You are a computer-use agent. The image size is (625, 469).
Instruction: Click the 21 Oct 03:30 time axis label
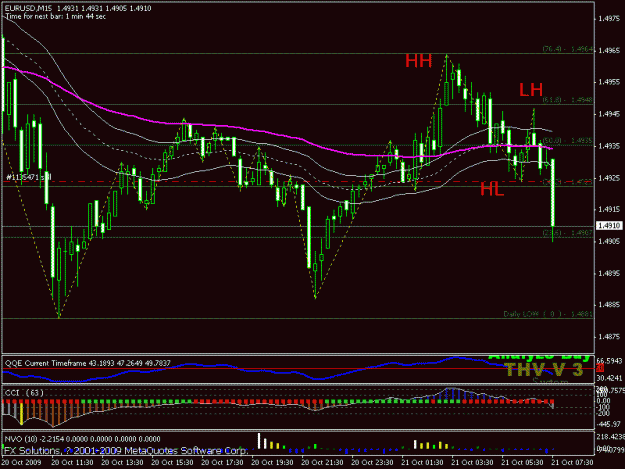click(472, 463)
